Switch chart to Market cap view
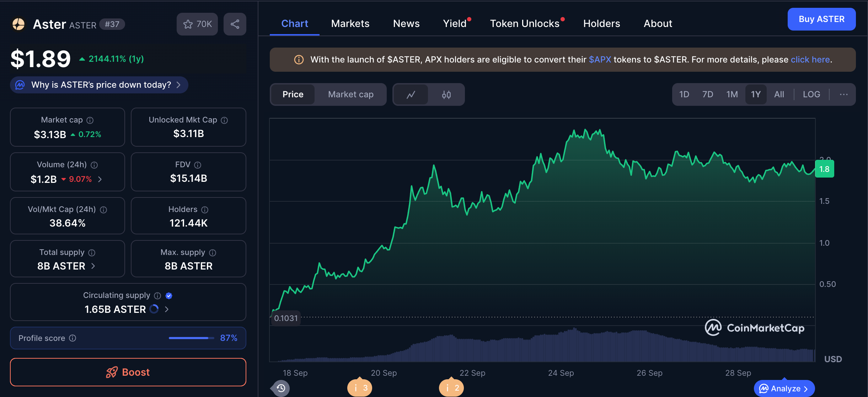Viewport: 868px width, 397px height. (350, 94)
